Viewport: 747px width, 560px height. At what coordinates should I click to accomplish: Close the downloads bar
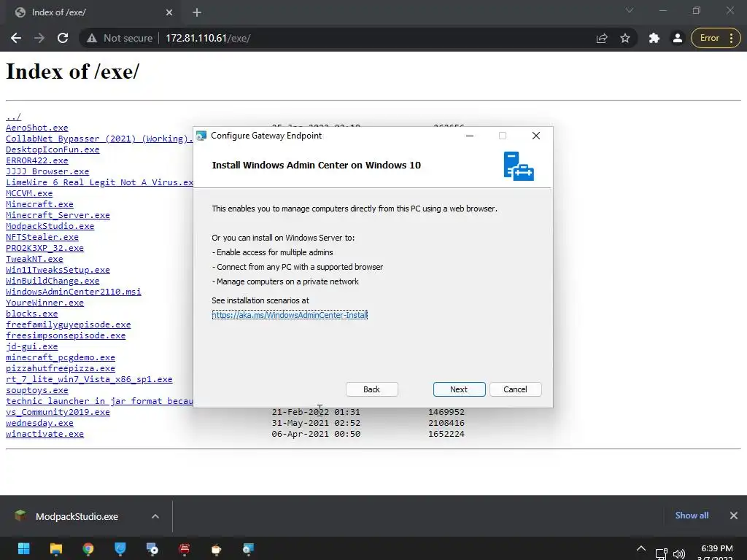point(734,516)
